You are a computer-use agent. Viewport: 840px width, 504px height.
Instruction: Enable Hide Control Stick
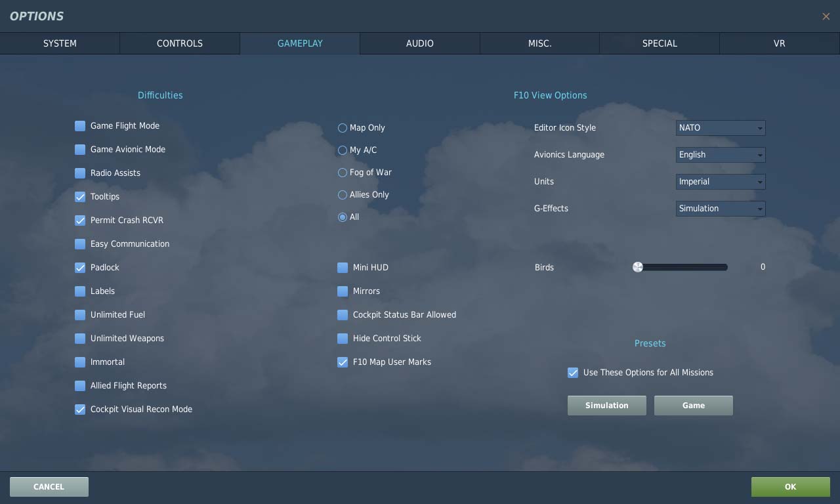click(x=343, y=339)
